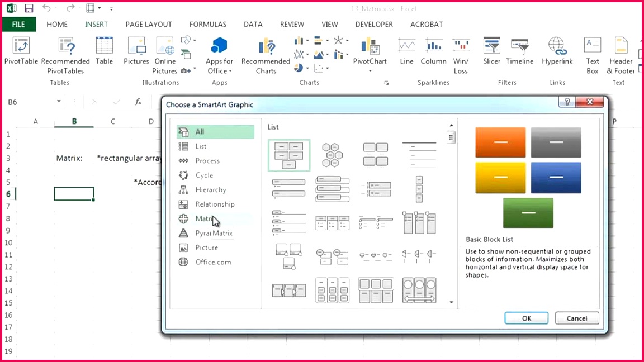
Task: Select the Relationship SmartArt category
Action: [215, 204]
